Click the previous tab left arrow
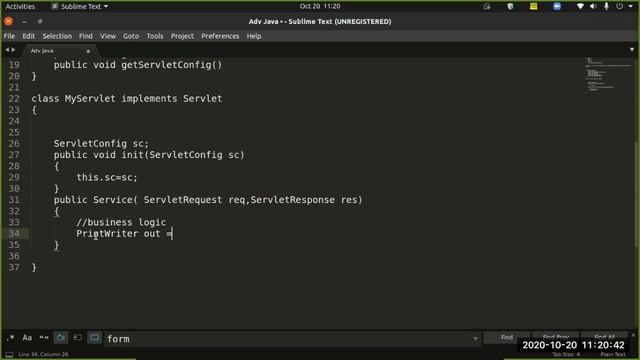 coord(7,50)
